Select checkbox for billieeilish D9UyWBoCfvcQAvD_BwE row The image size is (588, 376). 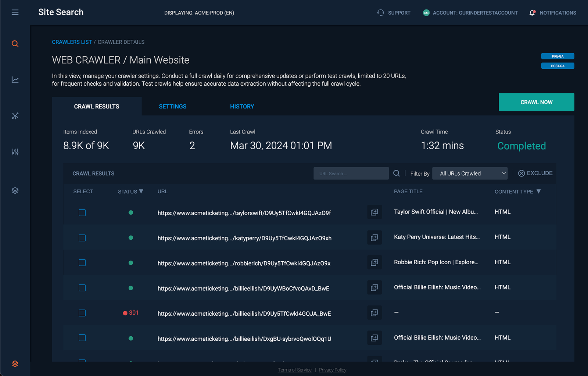82,288
